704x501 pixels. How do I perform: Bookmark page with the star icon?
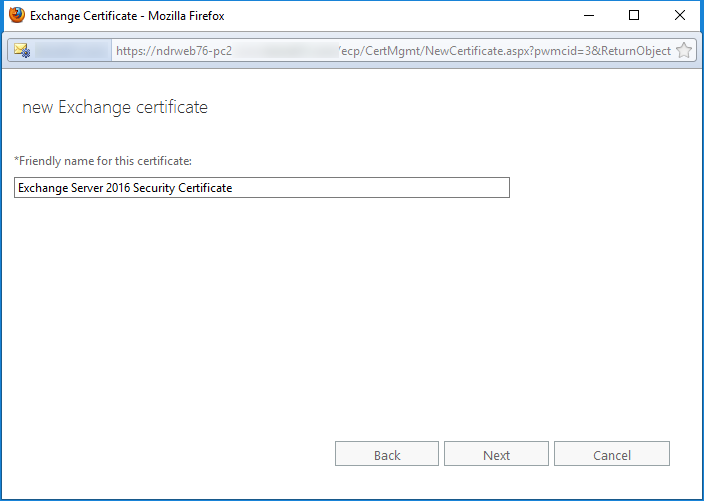(x=683, y=50)
